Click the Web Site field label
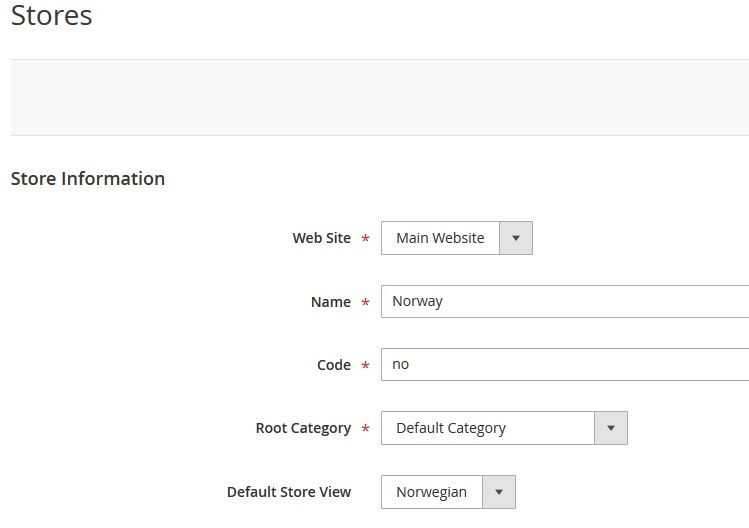This screenshot has width=749, height=528. (321, 238)
